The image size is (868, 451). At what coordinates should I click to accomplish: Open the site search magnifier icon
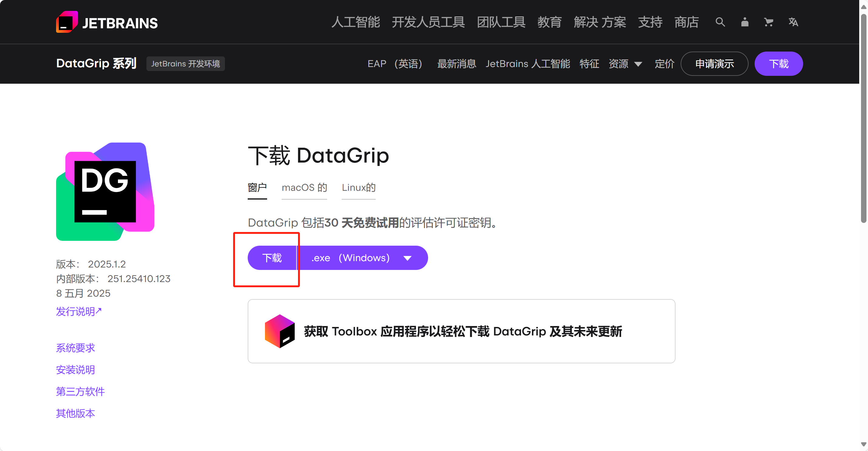coord(720,22)
